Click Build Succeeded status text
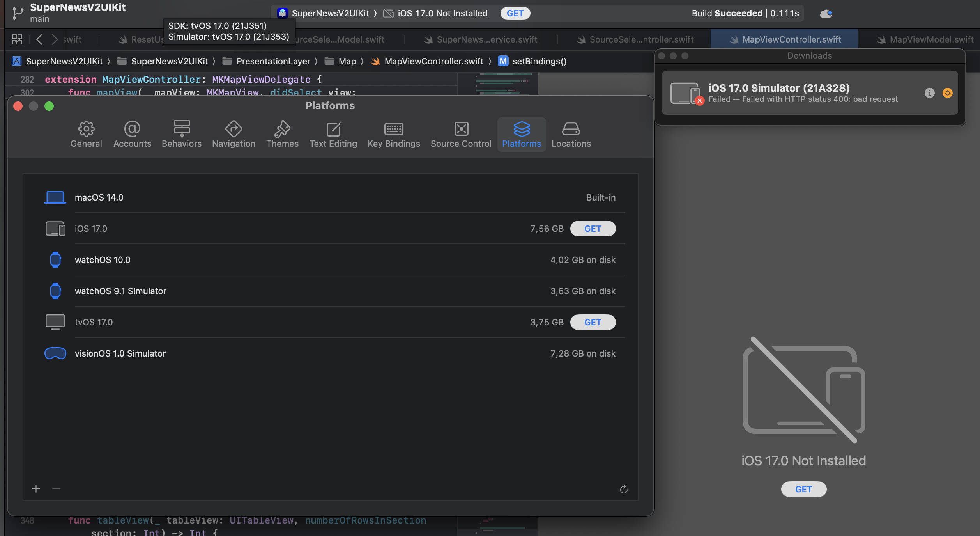 coord(745,13)
